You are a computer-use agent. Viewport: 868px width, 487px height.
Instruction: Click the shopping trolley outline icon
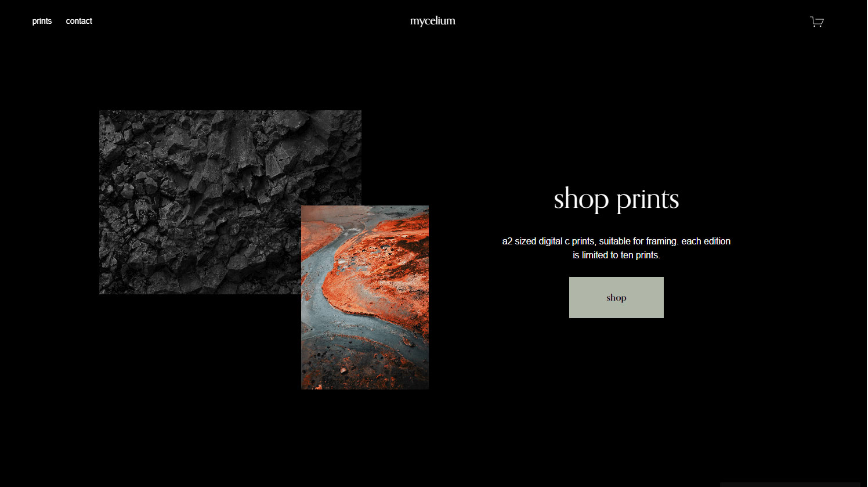pos(816,21)
